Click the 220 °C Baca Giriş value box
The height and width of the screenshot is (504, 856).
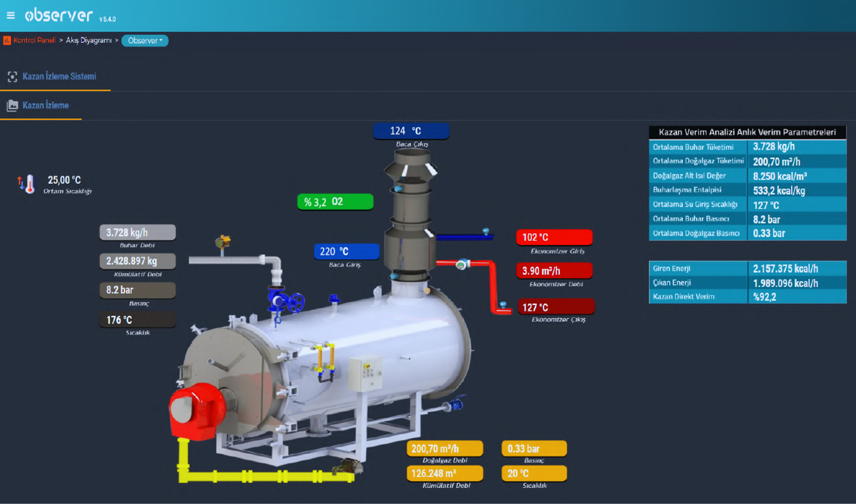point(346,251)
